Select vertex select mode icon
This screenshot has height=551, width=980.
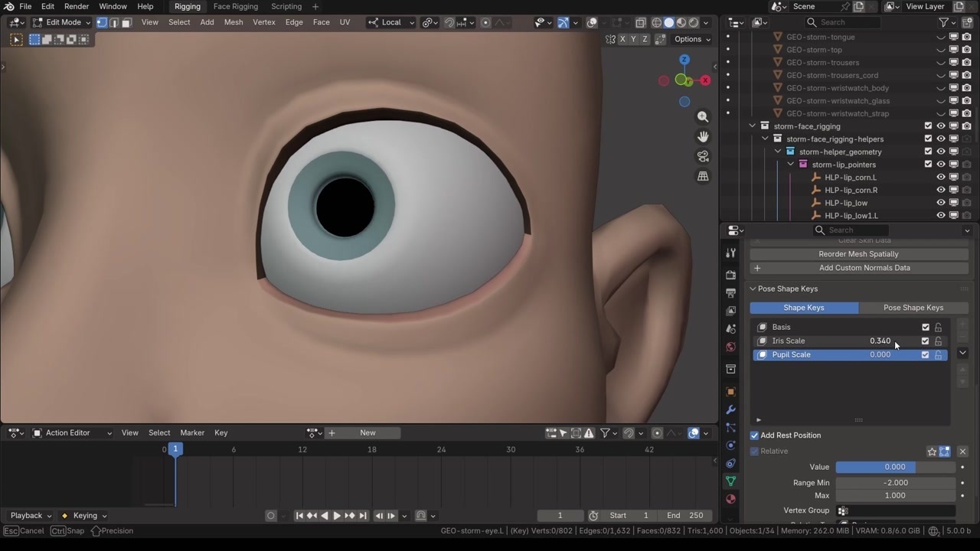tap(102, 22)
